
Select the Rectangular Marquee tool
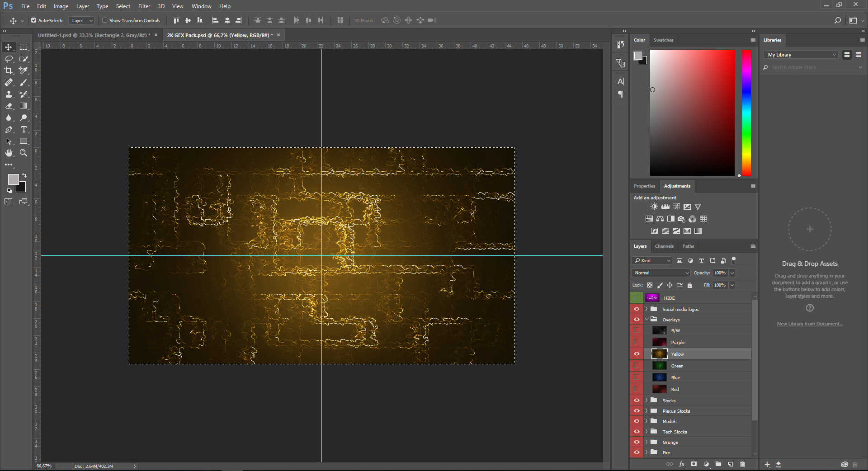click(24, 47)
